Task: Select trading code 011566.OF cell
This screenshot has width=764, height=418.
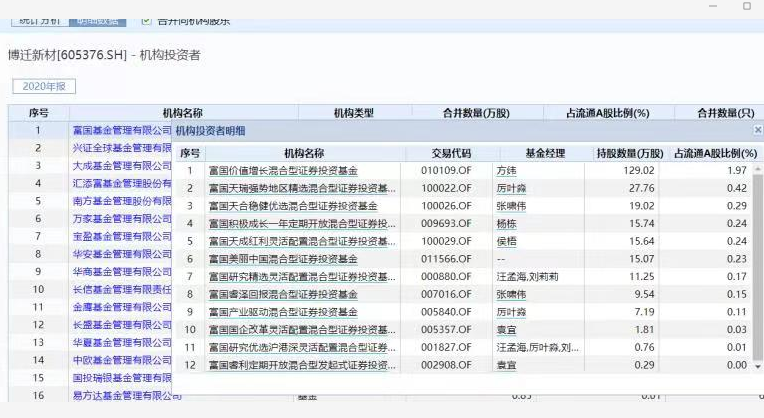Action: pyautogui.click(x=446, y=259)
